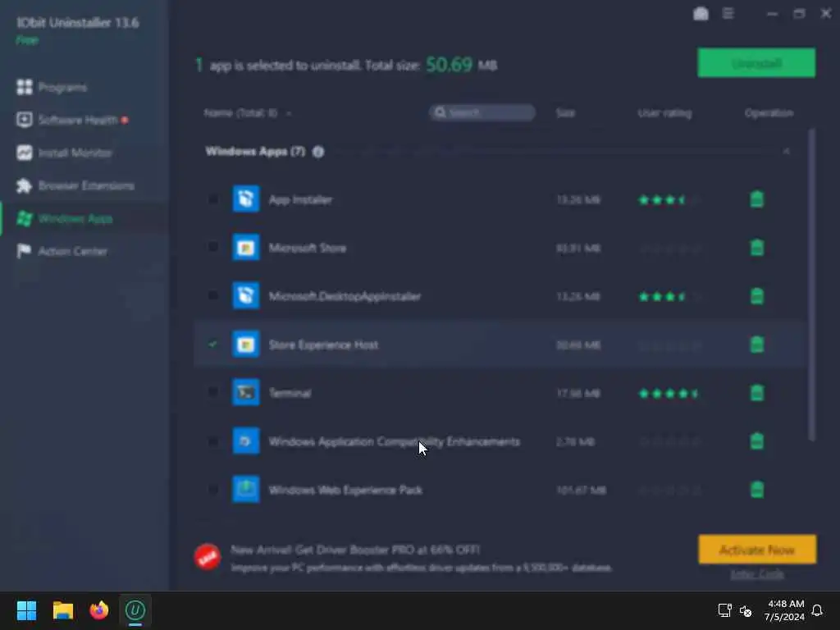Click the Driver Booster PRO promo text
Screen dimensions: 840x630
pos(356,550)
